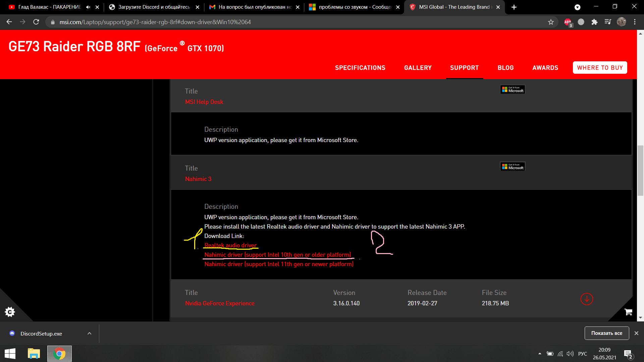Close the Gmail tab
644x362 pixels.
298,7
